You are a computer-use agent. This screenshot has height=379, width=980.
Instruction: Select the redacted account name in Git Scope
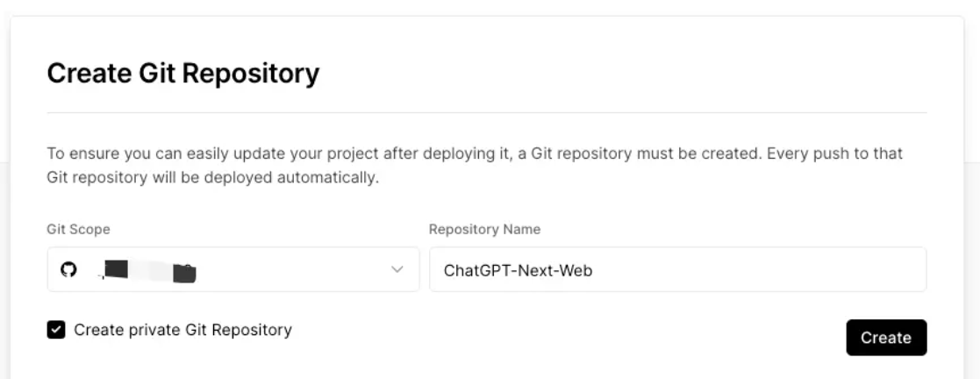148,271
